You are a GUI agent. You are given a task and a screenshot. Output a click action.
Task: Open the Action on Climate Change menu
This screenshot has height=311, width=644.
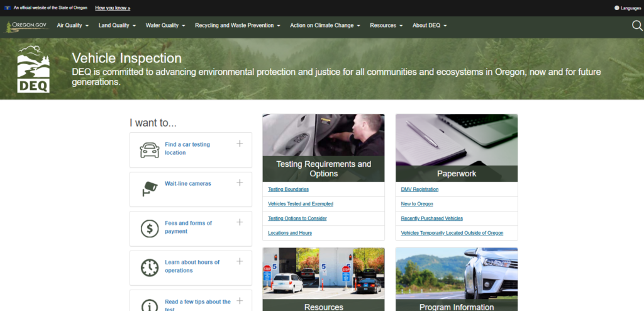[x=325, y=26]
